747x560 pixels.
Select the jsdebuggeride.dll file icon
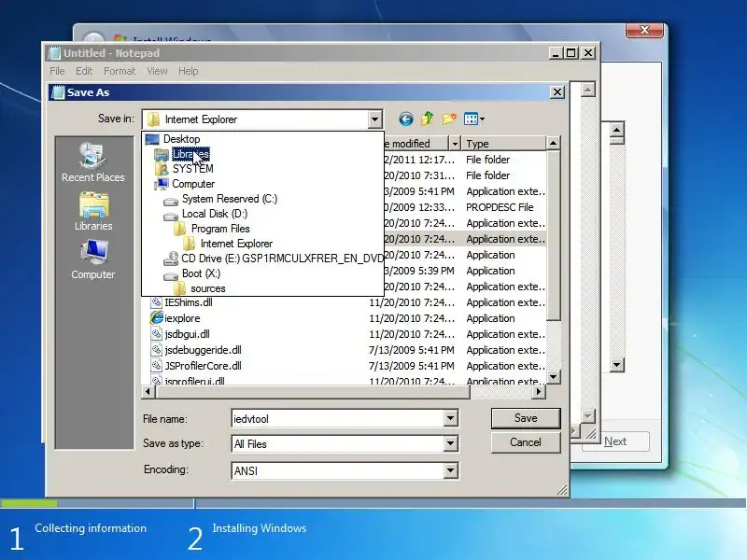tap(156, 349)
